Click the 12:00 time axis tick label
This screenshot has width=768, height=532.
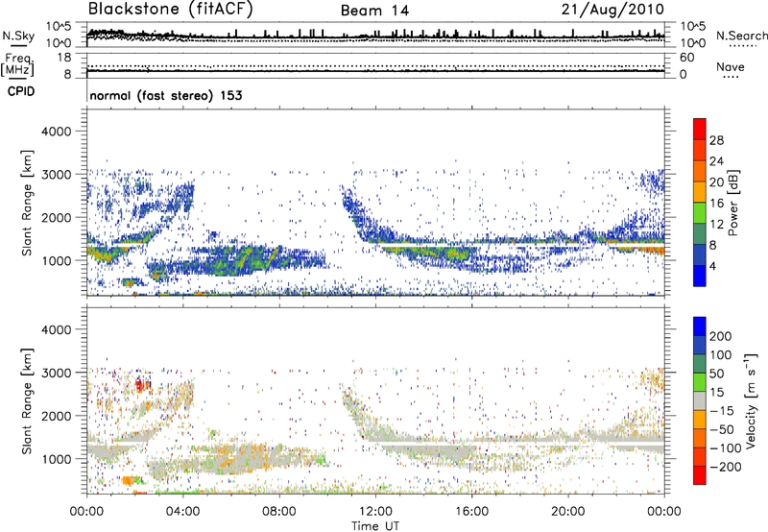[x=375, y=512]
